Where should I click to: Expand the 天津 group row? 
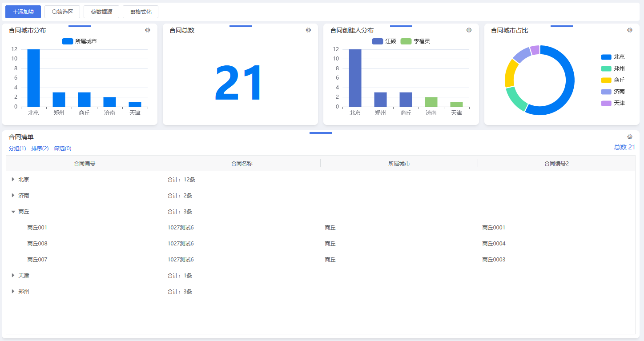click(13, 276)
